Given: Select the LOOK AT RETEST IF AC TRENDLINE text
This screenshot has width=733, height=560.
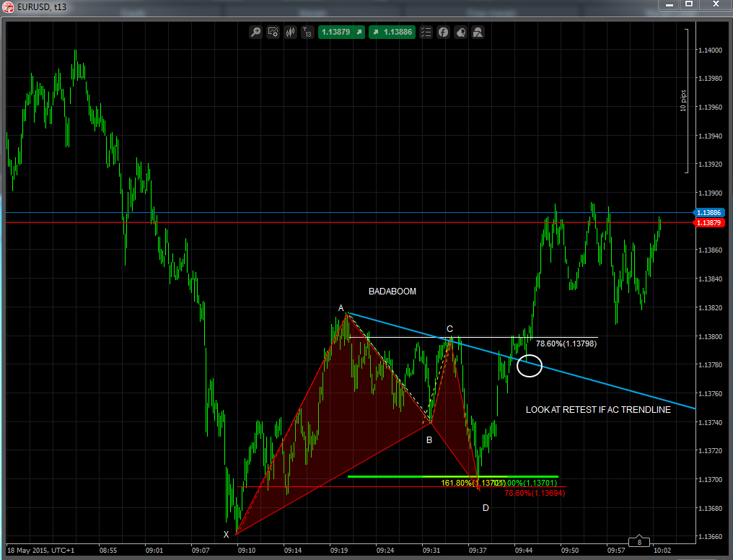Looking at the screenshot, I should click(598, 409).
